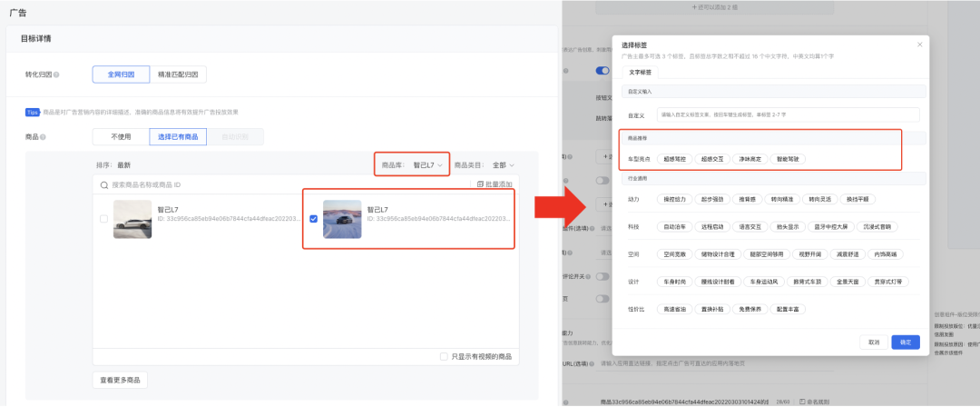Select the 视野开阔 tag
Screen dimensions: 980x407
click(811, 254)
